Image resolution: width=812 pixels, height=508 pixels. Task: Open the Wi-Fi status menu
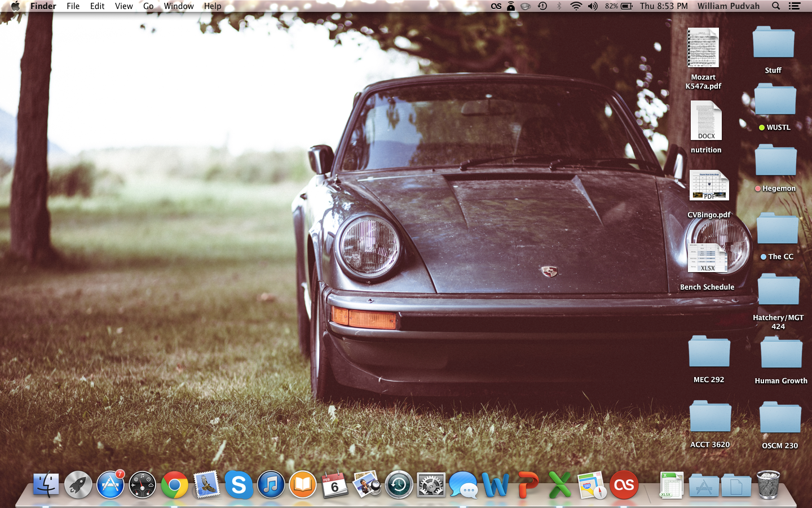point(576,6)
